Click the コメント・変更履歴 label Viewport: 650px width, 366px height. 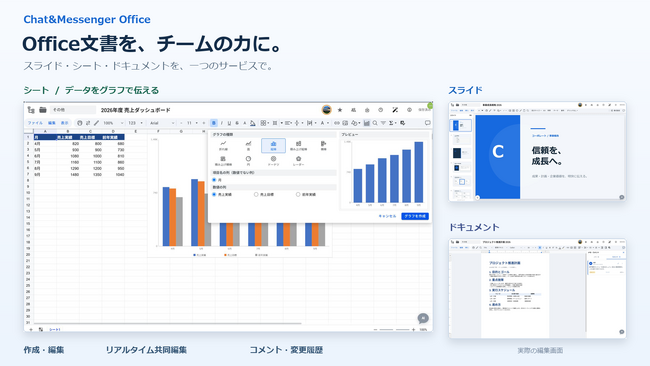coord(286,350)
